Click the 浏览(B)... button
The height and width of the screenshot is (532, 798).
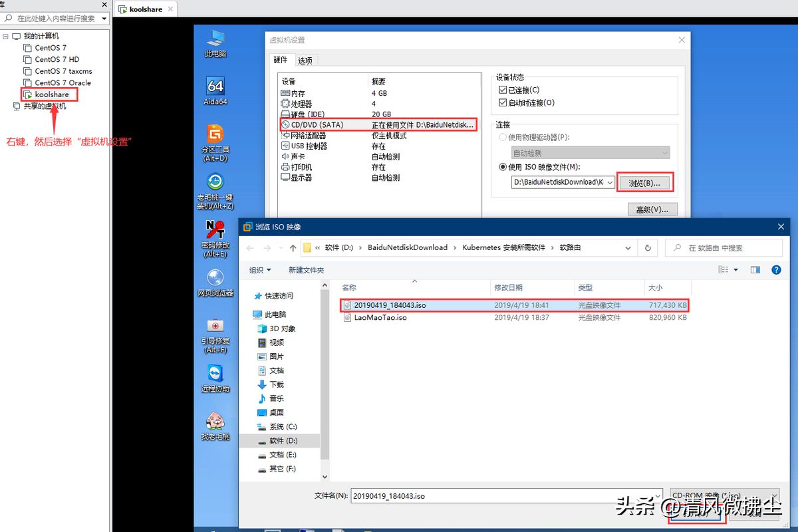644,183
